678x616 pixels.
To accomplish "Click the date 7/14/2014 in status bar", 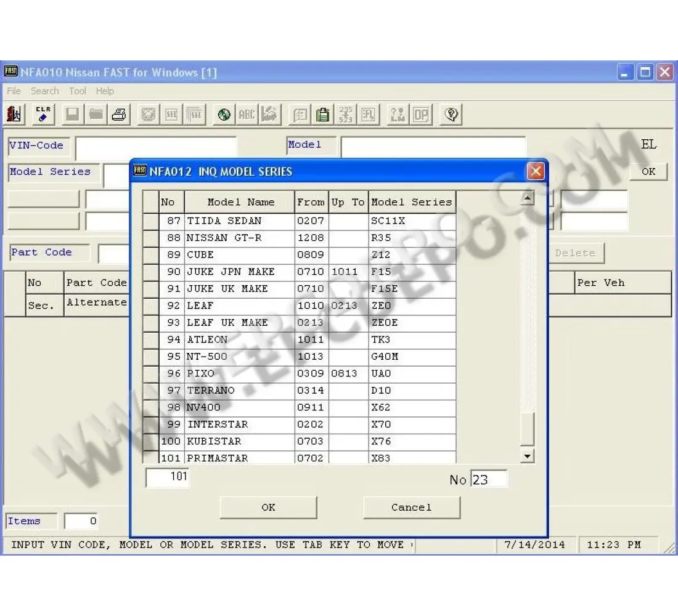I will pyautogui.click(x=534, y=545).
